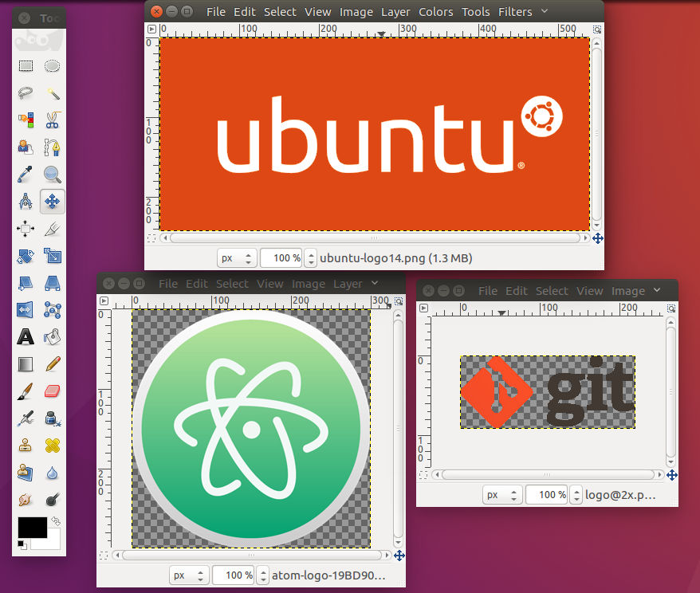
Task: Open zoom 100% dropdown in git logo window
Action: 576,495
